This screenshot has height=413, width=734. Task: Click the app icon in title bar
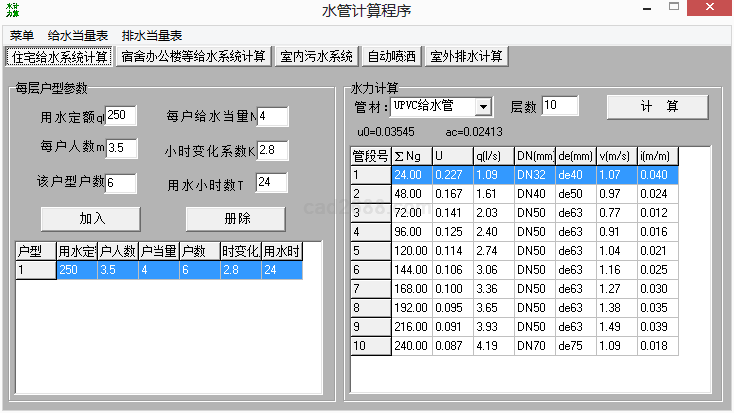pos(11,11)
